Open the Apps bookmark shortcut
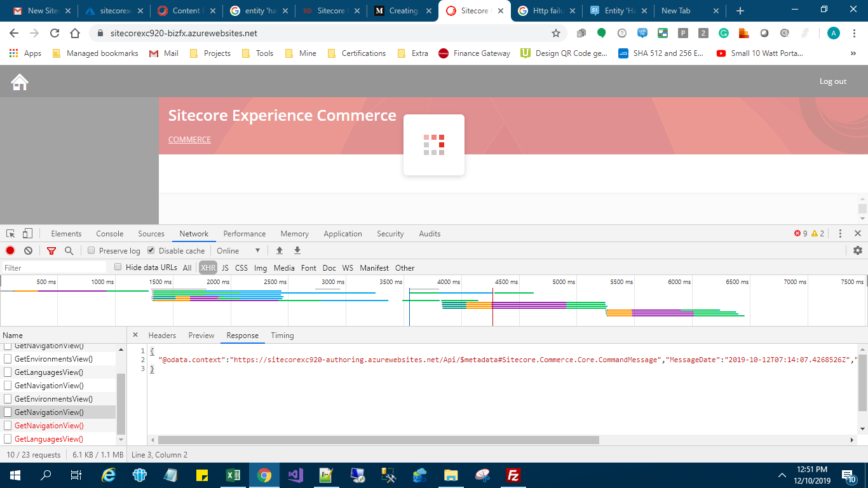Viewport: 868px width, 488px height. tap(25, 53)
